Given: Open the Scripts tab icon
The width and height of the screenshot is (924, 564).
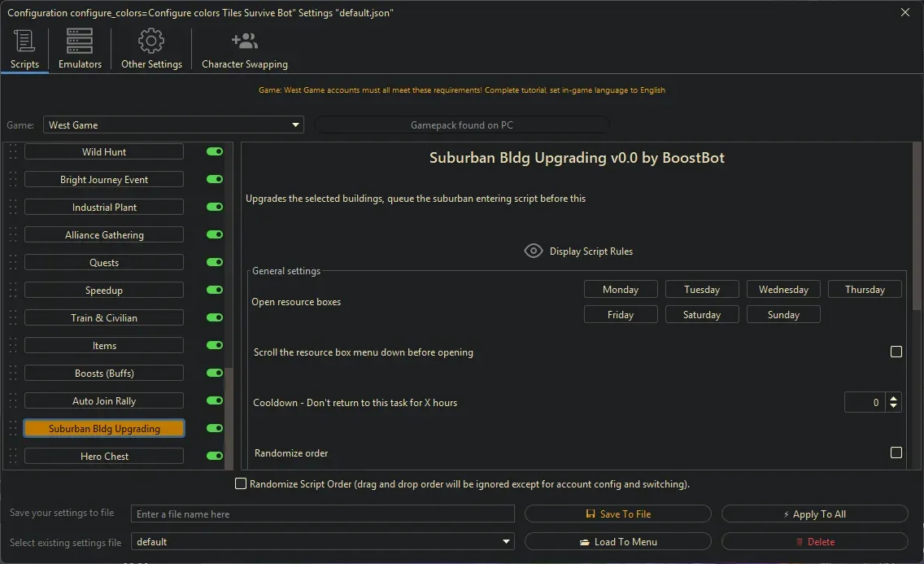Looking at the screenshot, I should tap(24, 41).
